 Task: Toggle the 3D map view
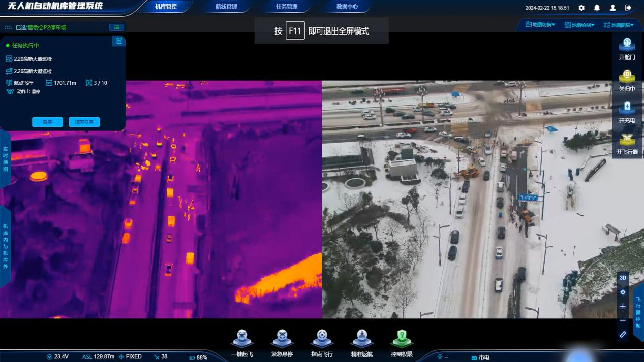click(x=623, y=278)
